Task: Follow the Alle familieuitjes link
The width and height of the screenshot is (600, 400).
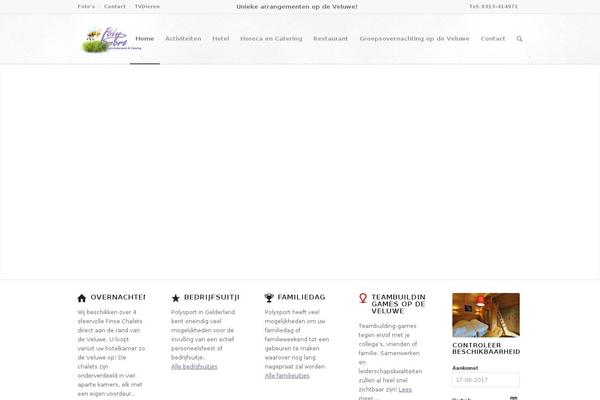Action: [287, 376]
